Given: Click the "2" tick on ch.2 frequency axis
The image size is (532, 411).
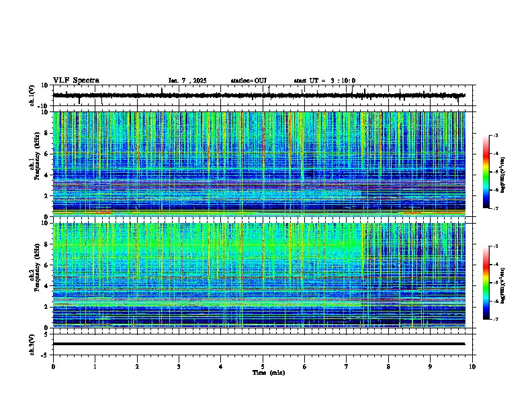Looking at the screenshot, I should coord(47,307).
